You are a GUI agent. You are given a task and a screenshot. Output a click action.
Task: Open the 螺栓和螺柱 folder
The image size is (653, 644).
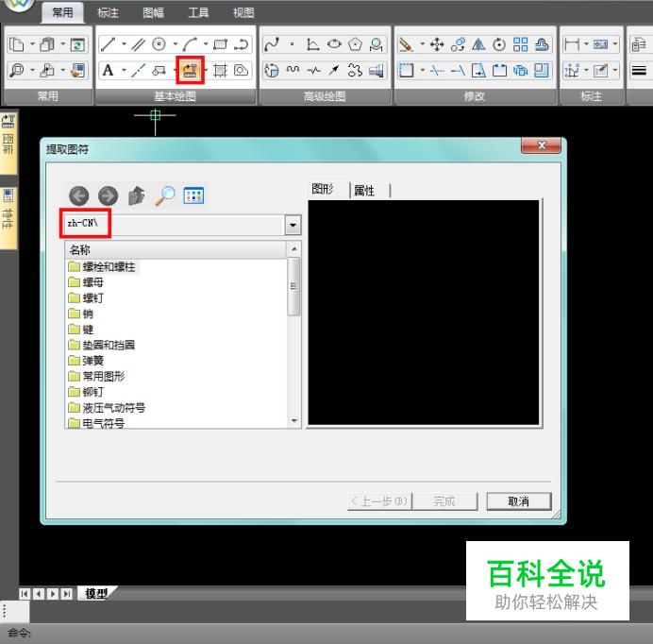102,267
